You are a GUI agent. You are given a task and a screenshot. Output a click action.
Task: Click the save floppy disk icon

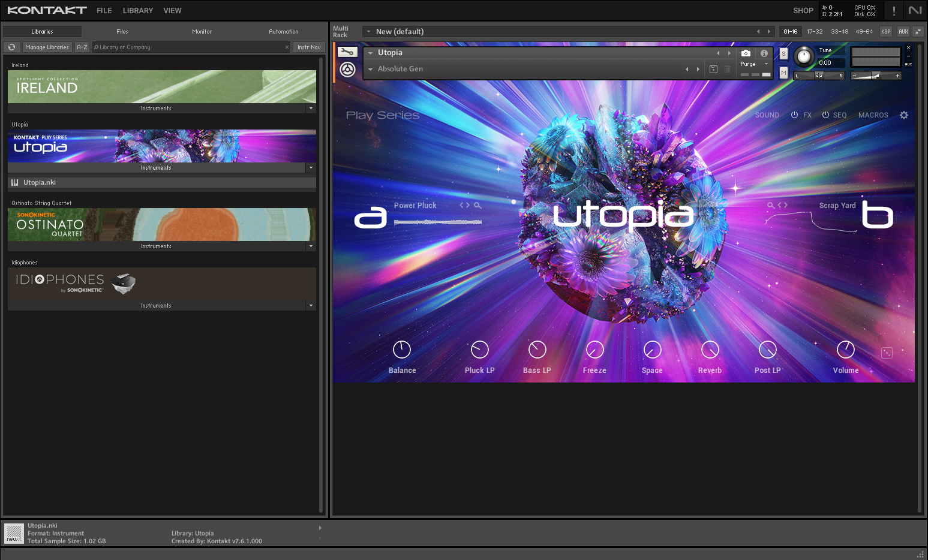point(713,70)
